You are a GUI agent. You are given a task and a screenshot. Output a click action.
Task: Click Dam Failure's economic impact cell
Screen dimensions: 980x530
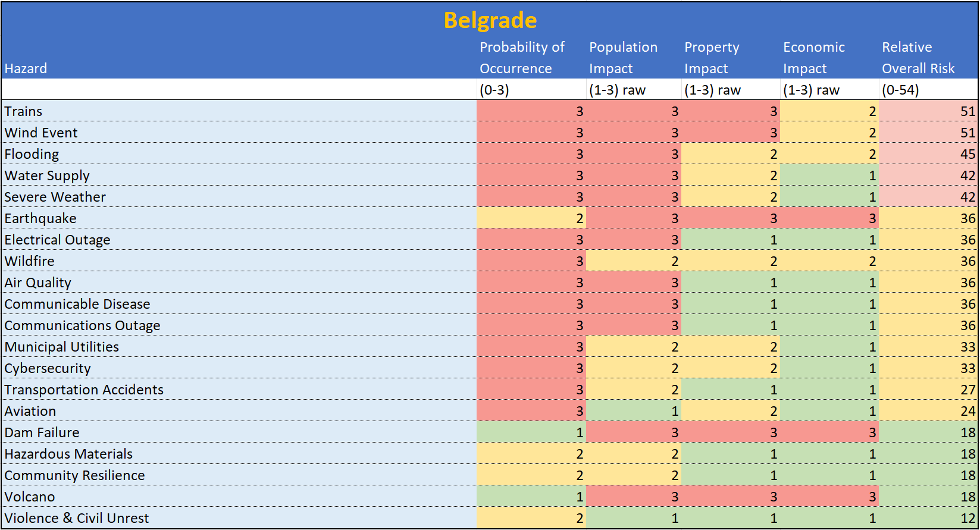[x=829, y=432]
